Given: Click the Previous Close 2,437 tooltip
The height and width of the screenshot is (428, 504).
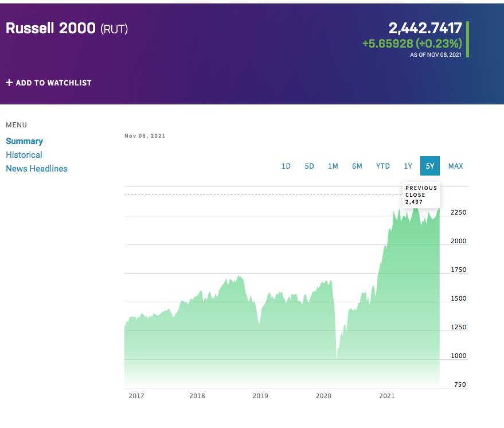Looking at the screenshot, I should click(421, 195).
